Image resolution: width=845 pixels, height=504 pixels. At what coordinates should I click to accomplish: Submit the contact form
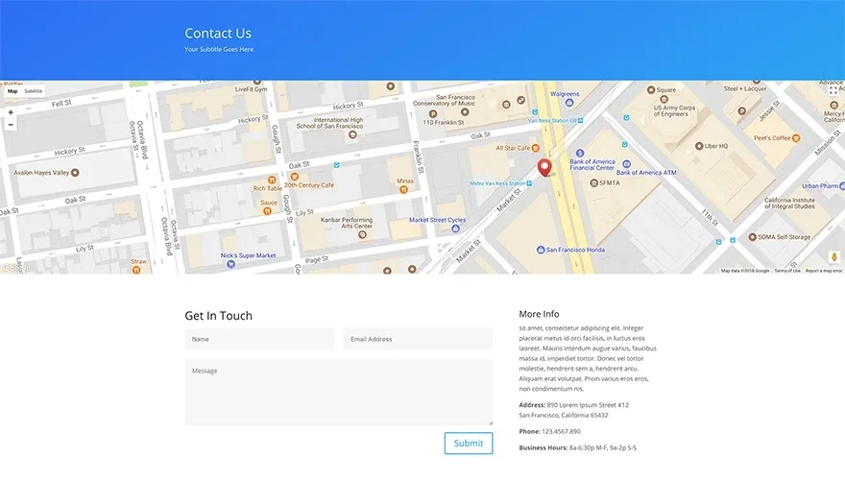click(x=469, y=444)
